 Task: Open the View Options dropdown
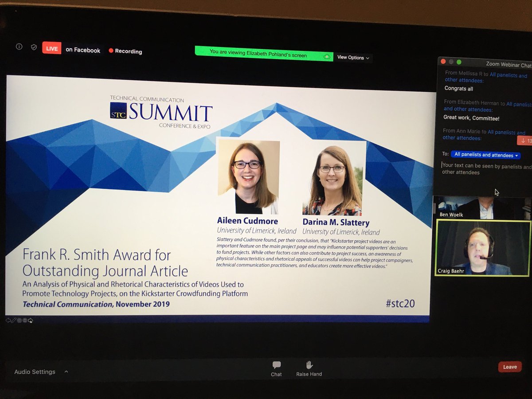[353, 58]
